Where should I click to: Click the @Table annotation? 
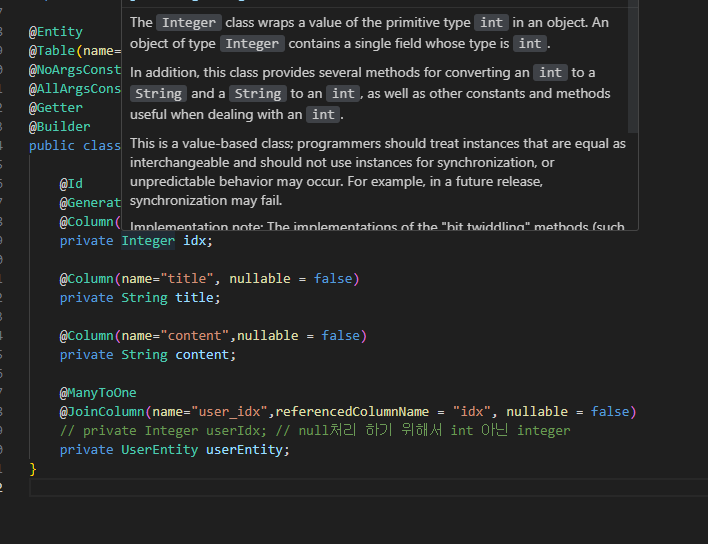tap(51, 51)
